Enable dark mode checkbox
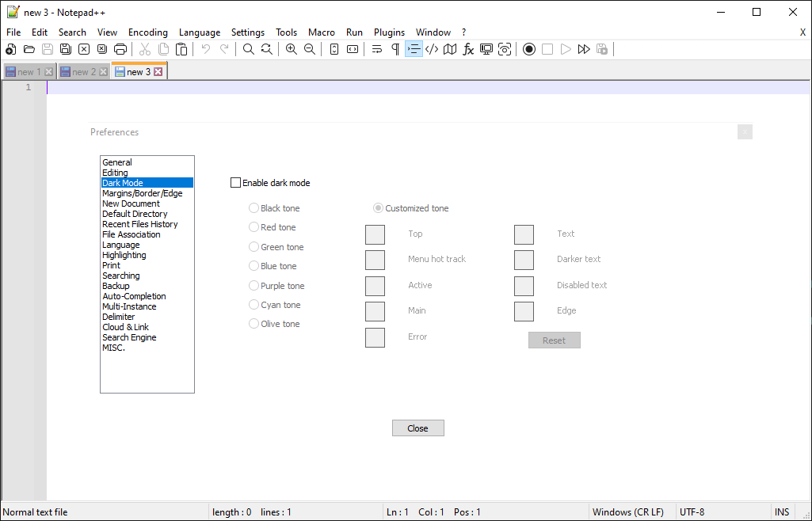Viewport: 812px width, 521px height. point(235,182)
